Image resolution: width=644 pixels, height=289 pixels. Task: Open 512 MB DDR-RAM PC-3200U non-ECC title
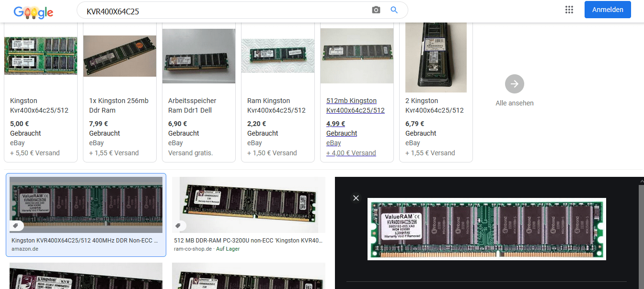point(248,241)
